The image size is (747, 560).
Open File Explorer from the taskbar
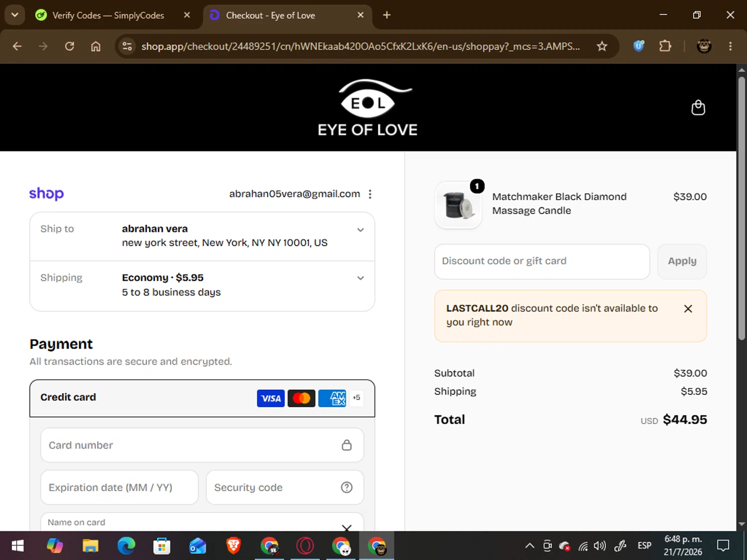[x=90, y=546]
